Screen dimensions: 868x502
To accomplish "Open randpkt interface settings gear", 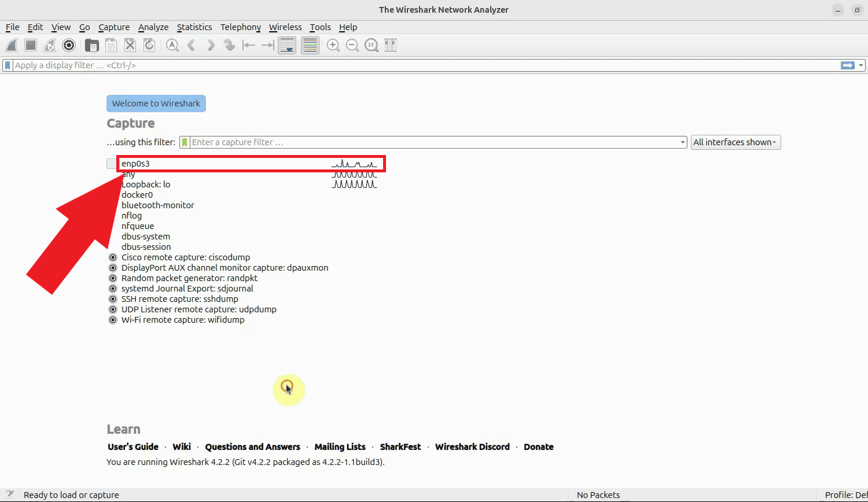I will click(113, 278).
